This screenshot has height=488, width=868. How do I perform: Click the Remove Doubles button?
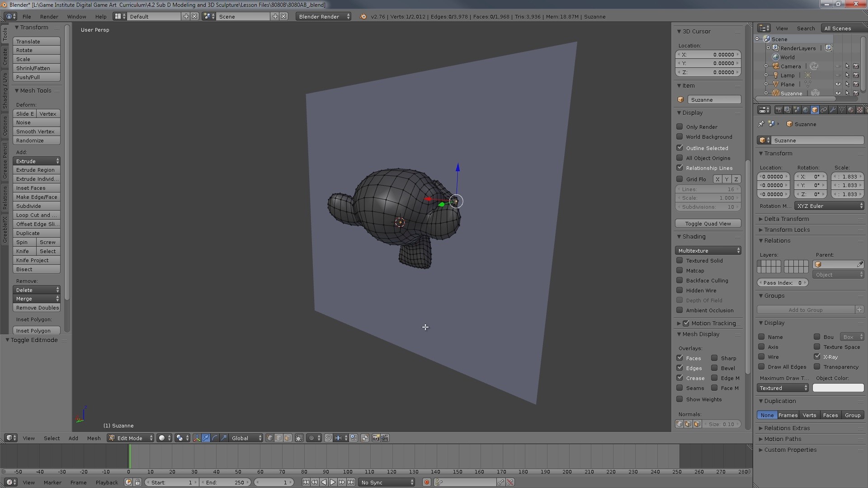coord(37,308)
